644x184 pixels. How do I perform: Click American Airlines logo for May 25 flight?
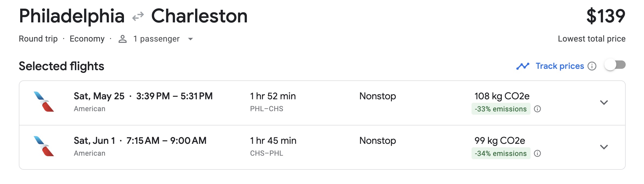44,102
